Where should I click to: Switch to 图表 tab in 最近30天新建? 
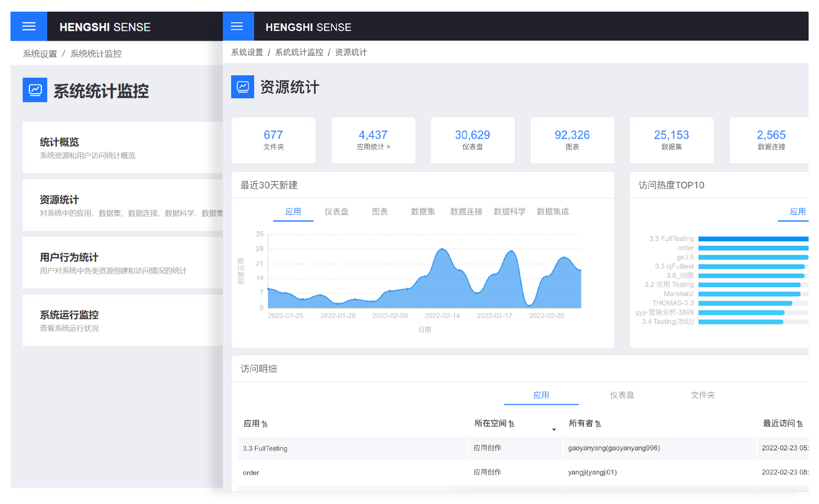pos(380,212)
